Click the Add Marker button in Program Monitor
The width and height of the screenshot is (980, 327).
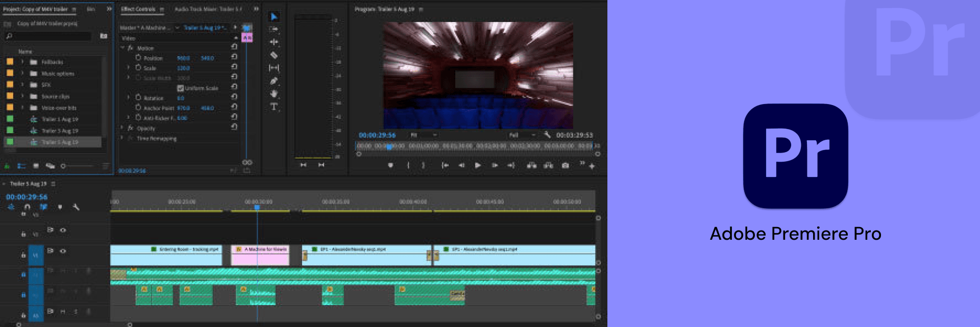pyautogui.click(x=390, y=165)
